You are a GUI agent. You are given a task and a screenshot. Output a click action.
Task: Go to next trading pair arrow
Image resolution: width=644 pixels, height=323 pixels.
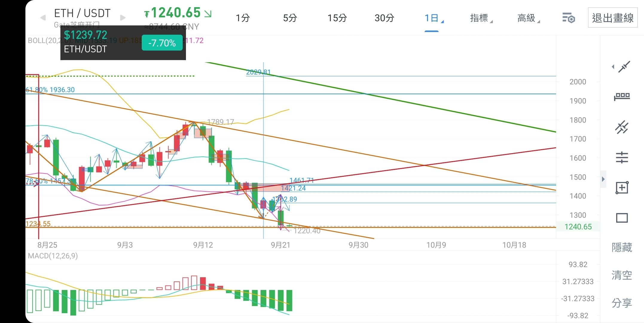[123, 18]
